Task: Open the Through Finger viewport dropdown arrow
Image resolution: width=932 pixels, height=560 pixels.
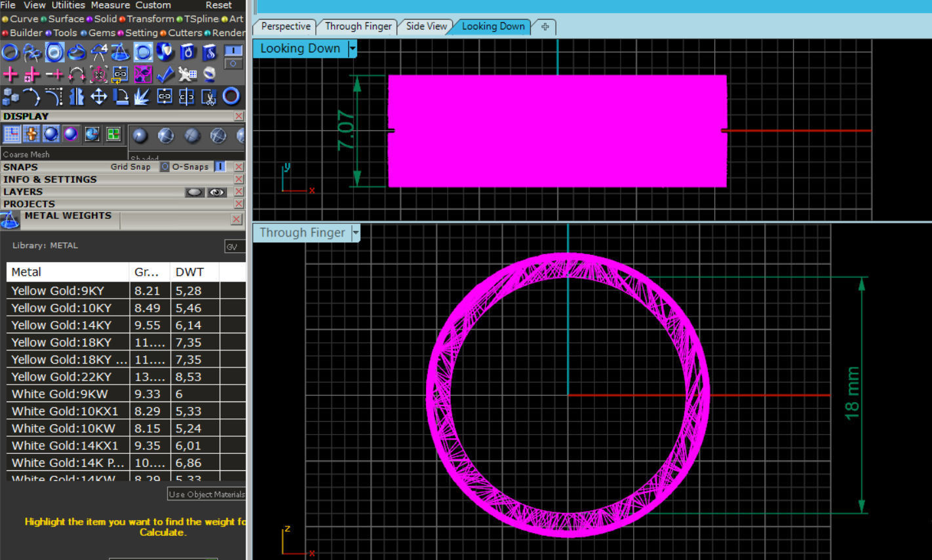Action: tap(356, 233)
